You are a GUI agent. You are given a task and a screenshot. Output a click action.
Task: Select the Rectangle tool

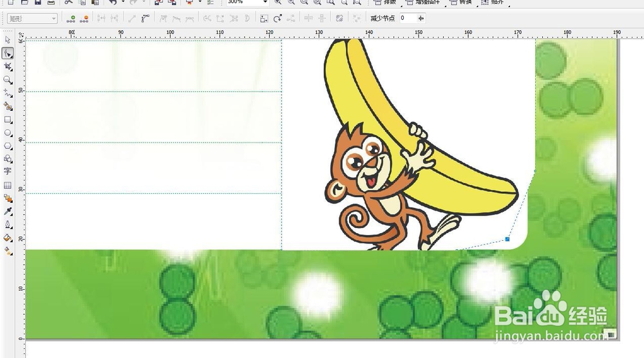pyautogui.click(x=7, y=120)
